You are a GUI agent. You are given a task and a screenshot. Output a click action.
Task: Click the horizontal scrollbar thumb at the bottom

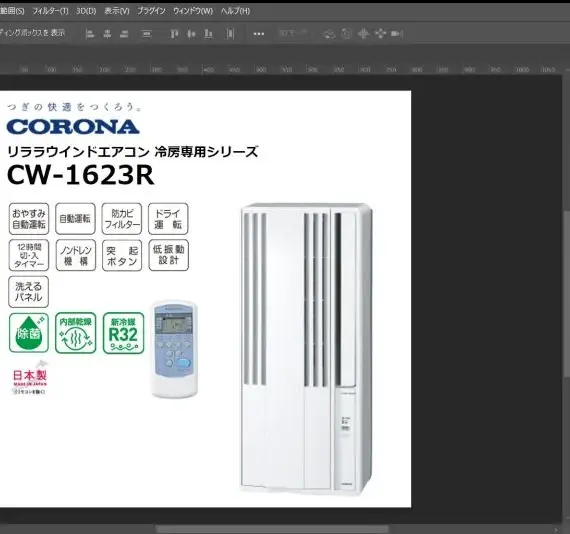(x=272, y=529)
